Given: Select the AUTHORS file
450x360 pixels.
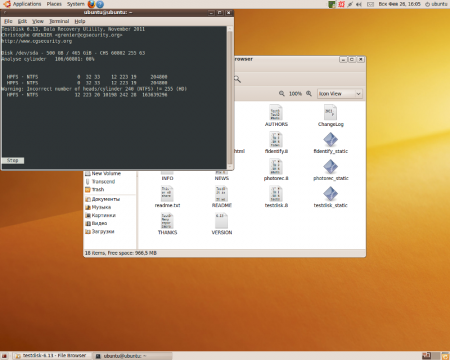Looking at the screenshot, I should pos(276,116).
